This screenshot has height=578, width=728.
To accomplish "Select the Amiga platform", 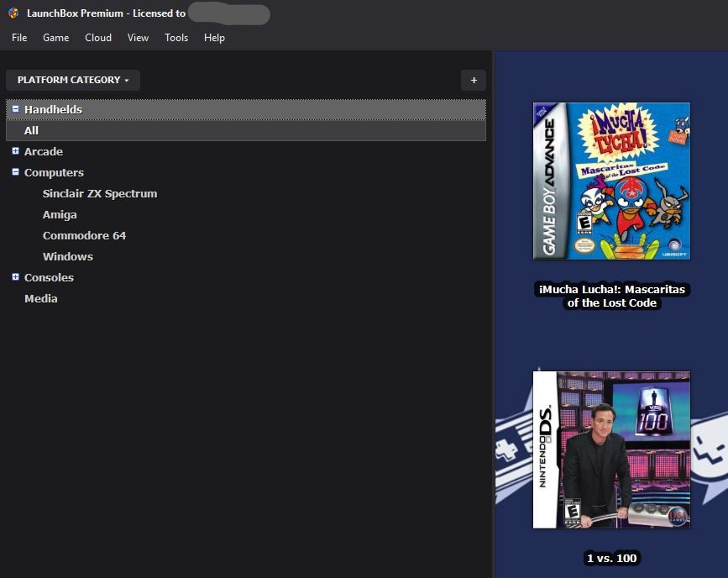I will 60,215.
